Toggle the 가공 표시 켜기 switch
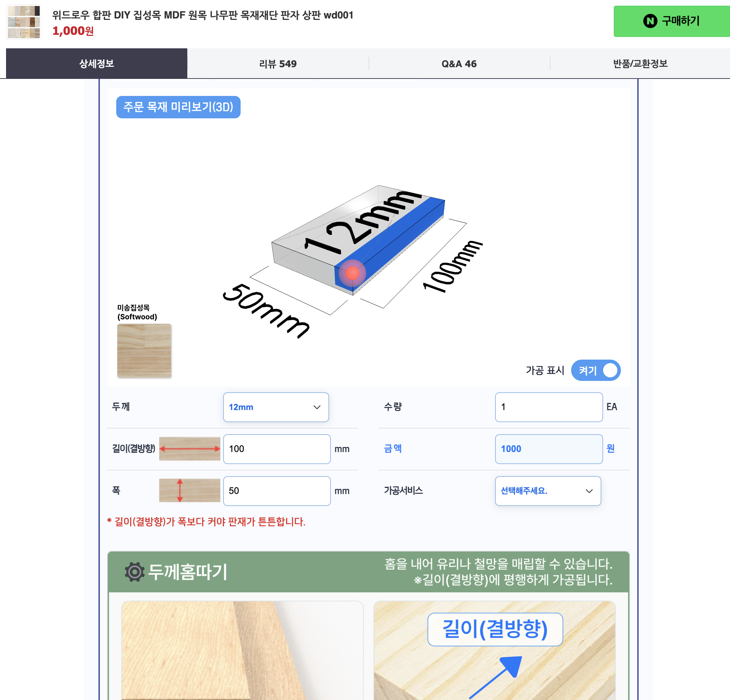The image size is (730, 700). pos(596,370)
